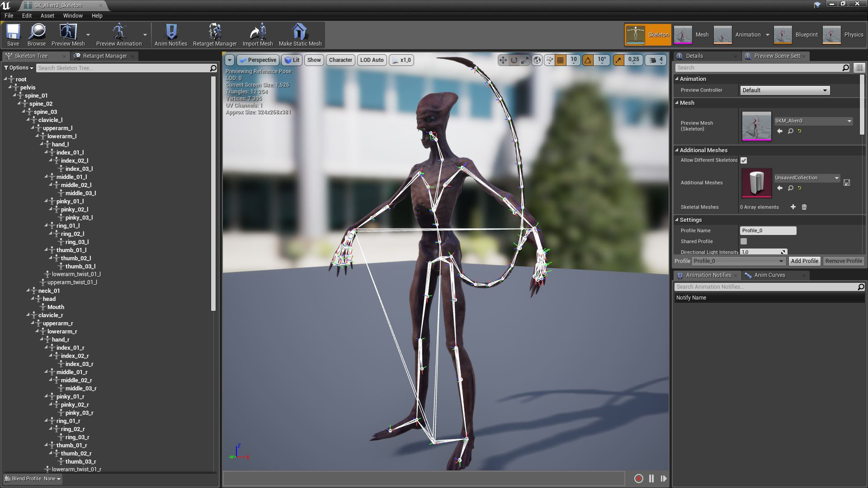The image size is (868, 488).
Task: Click the surface snapping icon
Action: (x=549, y=60)
